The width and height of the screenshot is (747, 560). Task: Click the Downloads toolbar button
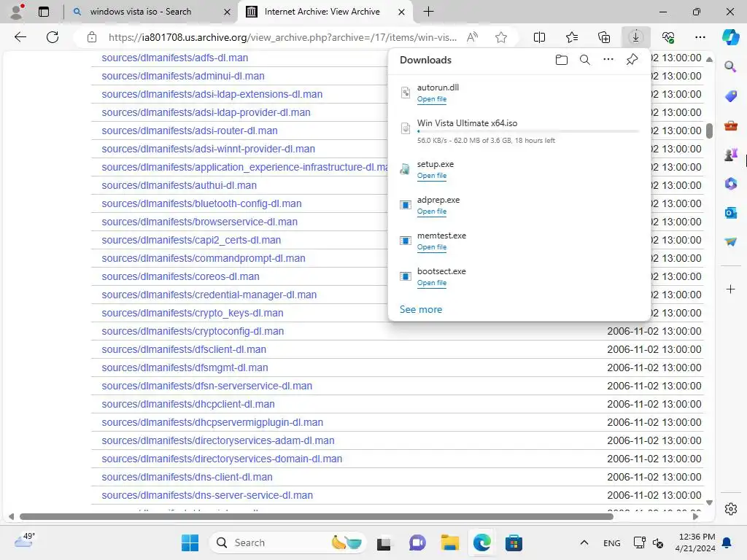(x=635, y=37)
